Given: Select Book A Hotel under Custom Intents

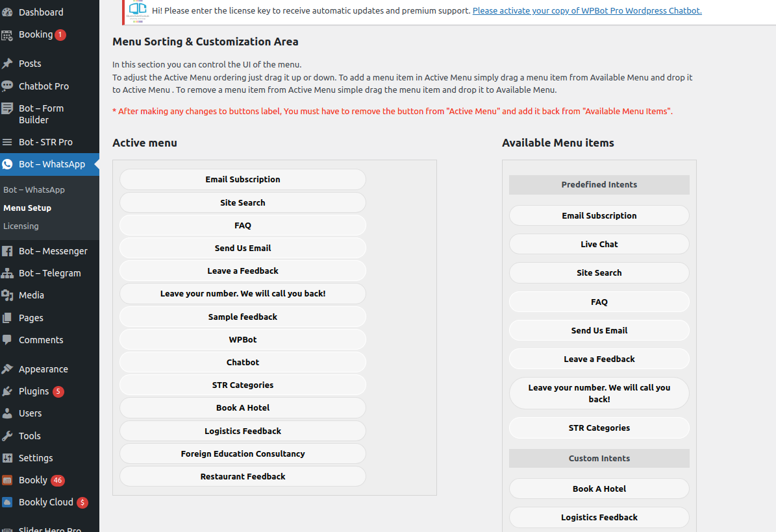Looking at the screenshot, I should (x=599, y=489).
